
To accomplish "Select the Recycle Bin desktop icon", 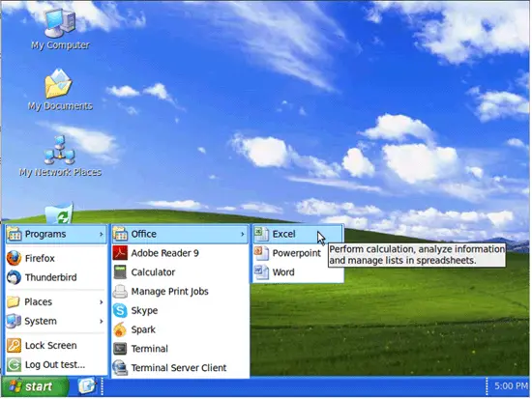I will click(59, 214).
